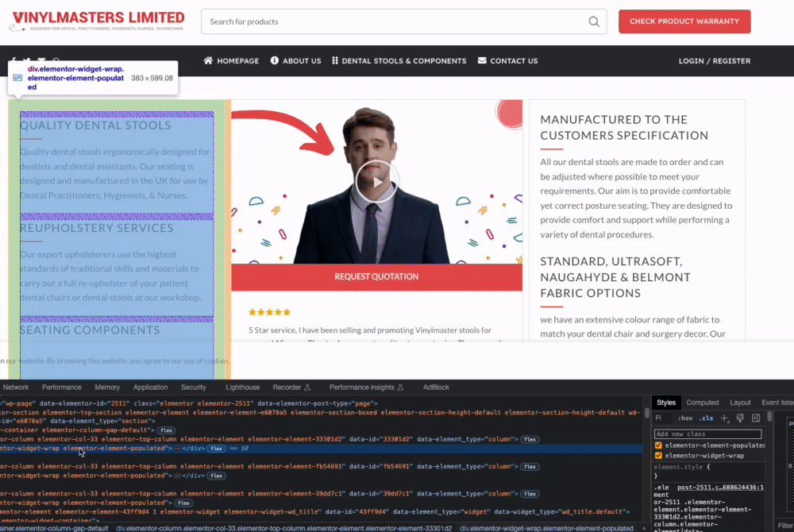Expand the ellipsis in the widget-wrap row below fb54691
This screenshot has height=532, width=794.
click(177, 476)
